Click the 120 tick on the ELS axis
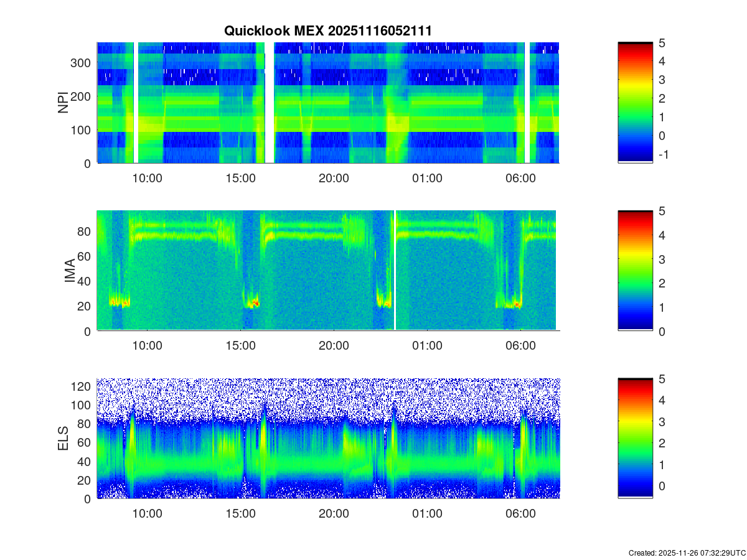747x560 pixels. point(82,386)
